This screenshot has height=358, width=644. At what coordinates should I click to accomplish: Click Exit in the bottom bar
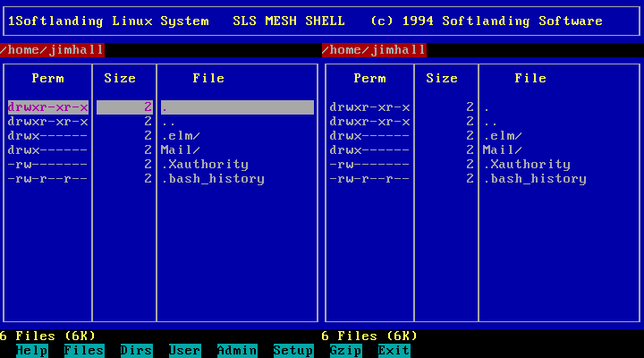coord(394,350)
